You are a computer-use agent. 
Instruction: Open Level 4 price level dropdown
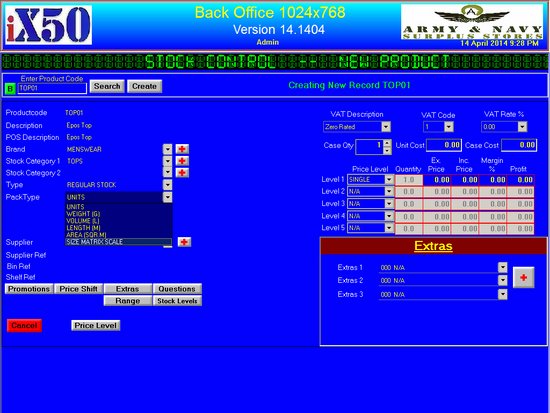pos(389,216)
